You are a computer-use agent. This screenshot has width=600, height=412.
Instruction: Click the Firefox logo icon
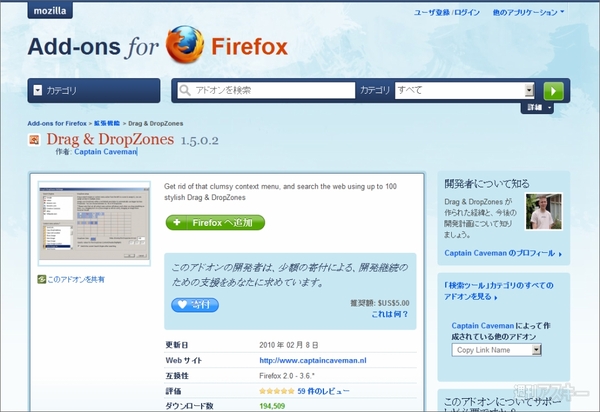pyautogui.click(x=185, y=44)
